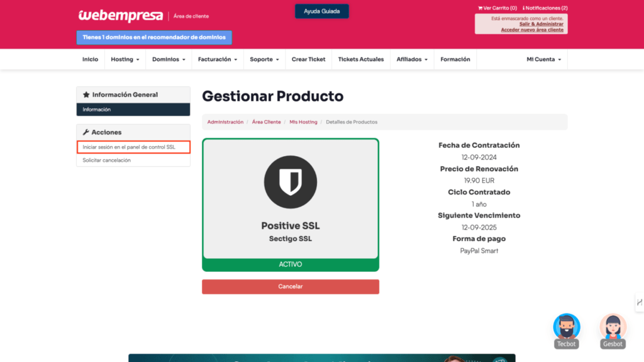The image size is (644, 362).
Task: Click the Positive SSL product name
Action: pyautogui.click(x=291, y=226)
